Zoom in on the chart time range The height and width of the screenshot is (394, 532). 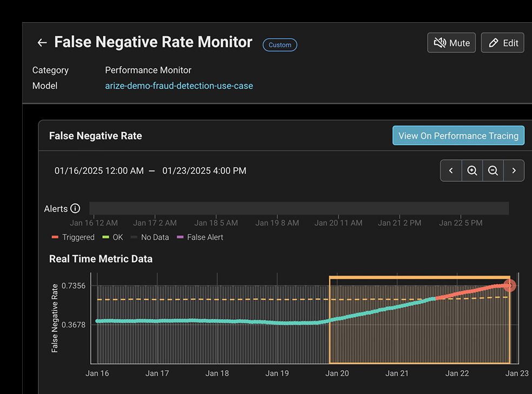pyautogui.click(x=472, y=170)
